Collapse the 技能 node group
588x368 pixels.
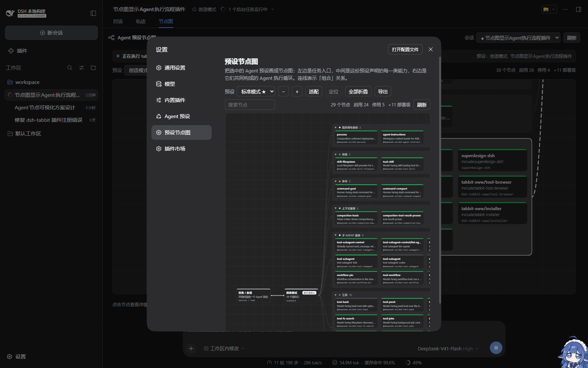pyautogui.click(x=336, y=155)
